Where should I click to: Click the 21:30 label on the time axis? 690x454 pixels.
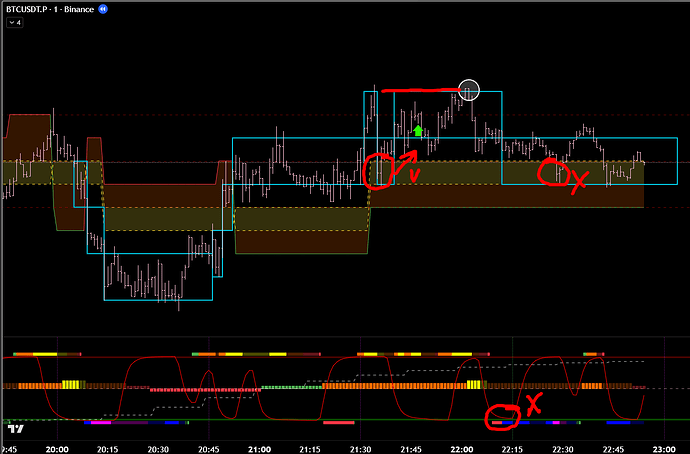click(x=360, y=446)
